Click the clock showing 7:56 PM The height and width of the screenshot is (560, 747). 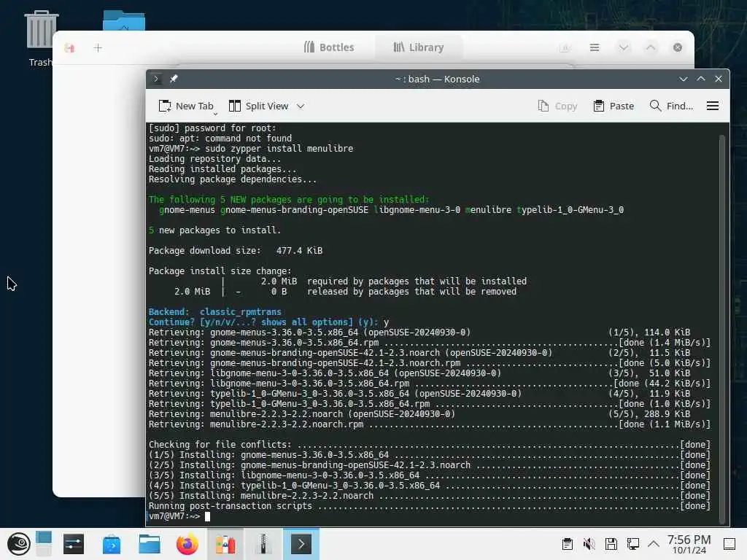tap(689, 544)
